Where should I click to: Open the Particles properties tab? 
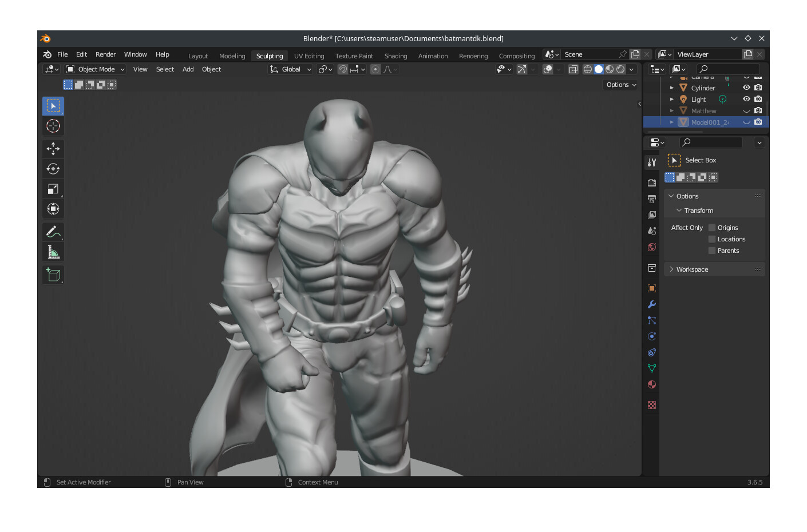tap(652, 320)
